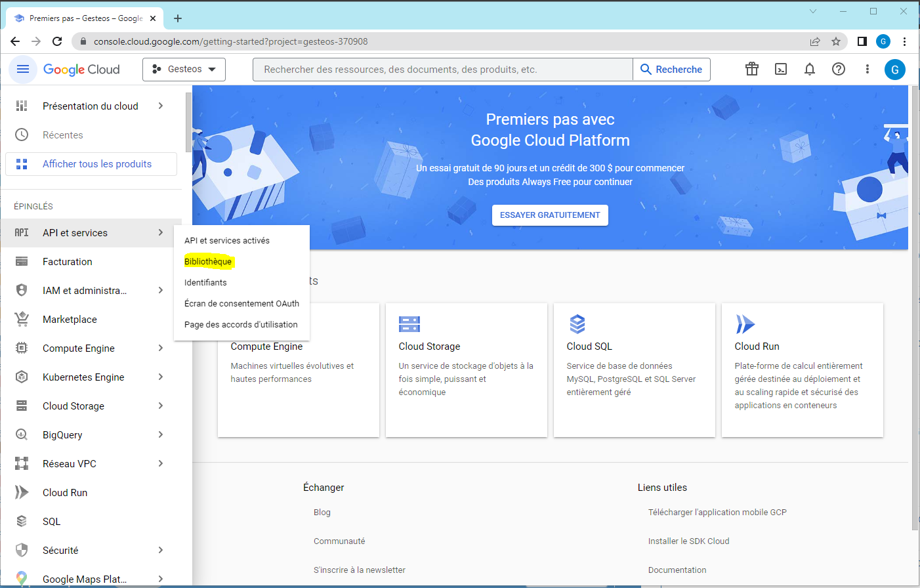
Task: Select Identifiants in the API submenu
Action: tap(205, 282)
